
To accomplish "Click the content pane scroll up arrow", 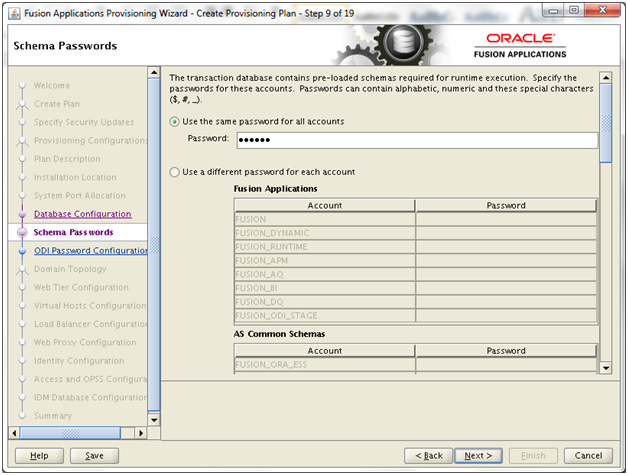I will (606, 78).
